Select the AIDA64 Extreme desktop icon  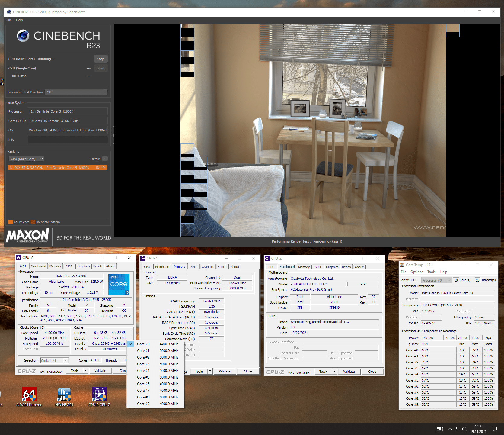[29, 397]
